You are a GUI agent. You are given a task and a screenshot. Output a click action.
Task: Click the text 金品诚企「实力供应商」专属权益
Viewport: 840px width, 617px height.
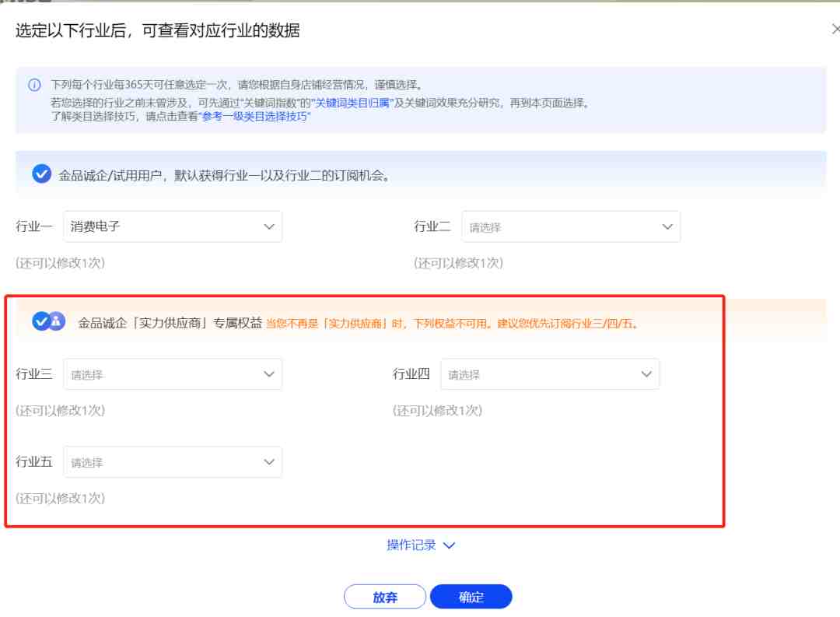coord(170,323)
